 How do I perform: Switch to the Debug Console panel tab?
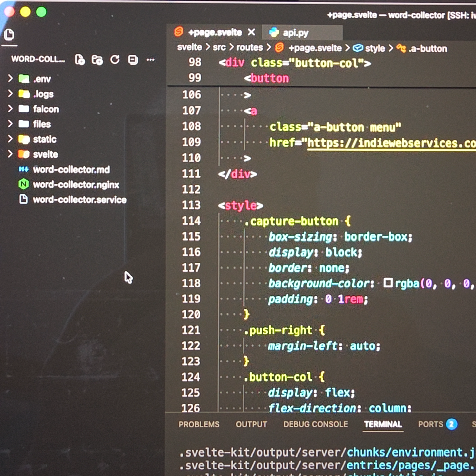click(x=316, y=424)
